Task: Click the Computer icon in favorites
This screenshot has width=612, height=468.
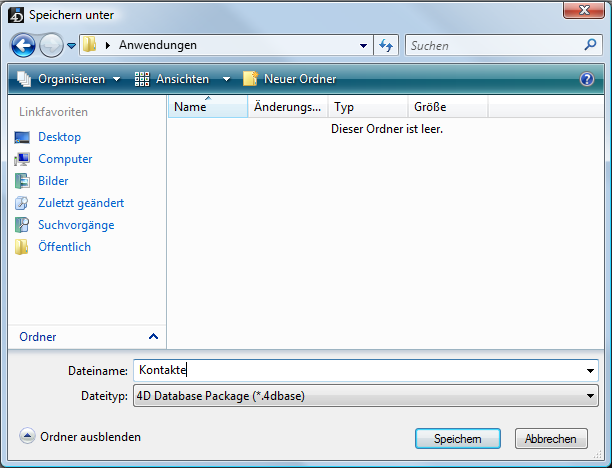Action: pyautogui.click(x=22, y=159)
